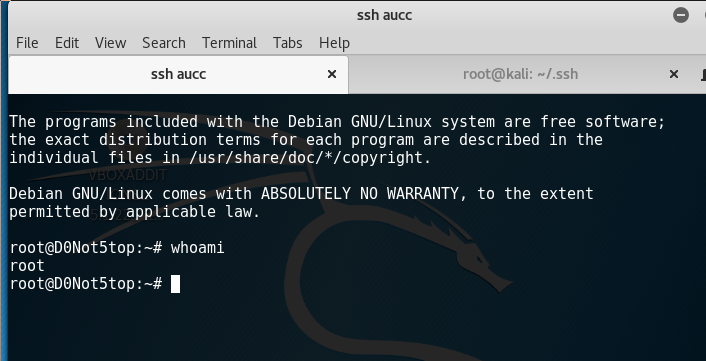This screenshot has height=361, width=706.
Task: Click the ABSOLUTELY NO WARRANTY text
Action: [x=359, y=194]
